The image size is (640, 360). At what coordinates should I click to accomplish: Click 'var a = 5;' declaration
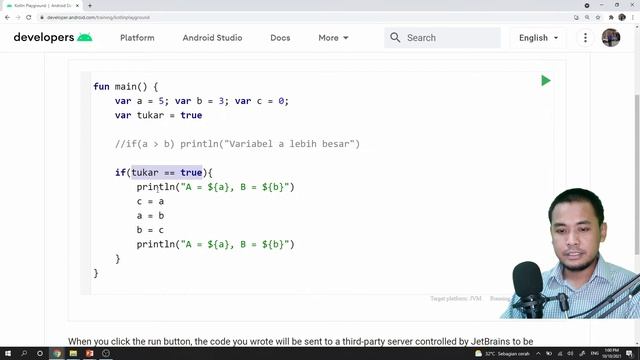(x=142, y=101)
